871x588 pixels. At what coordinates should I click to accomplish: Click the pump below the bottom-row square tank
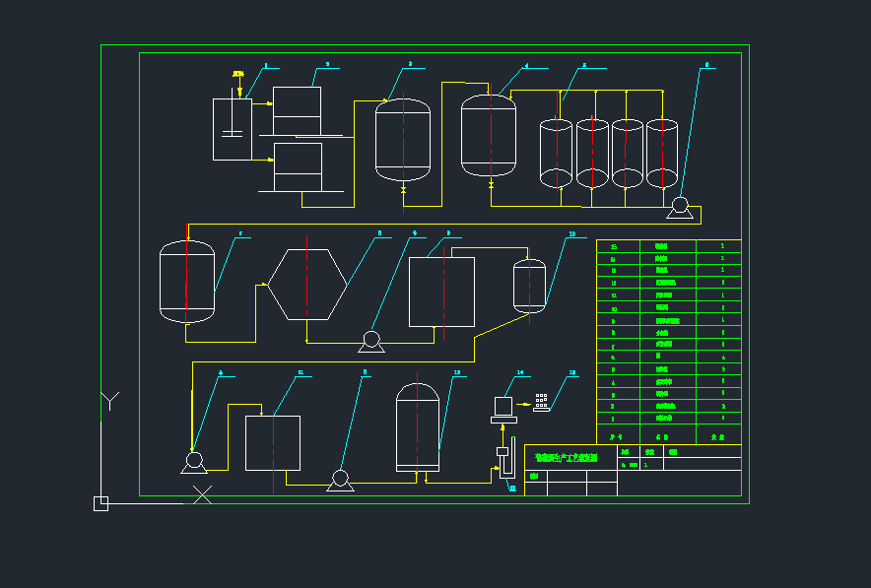point(341,481)
